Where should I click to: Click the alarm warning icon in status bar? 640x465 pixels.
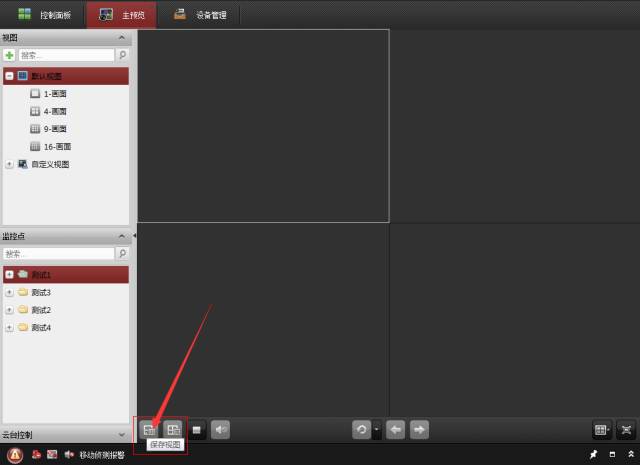(14, 455)
